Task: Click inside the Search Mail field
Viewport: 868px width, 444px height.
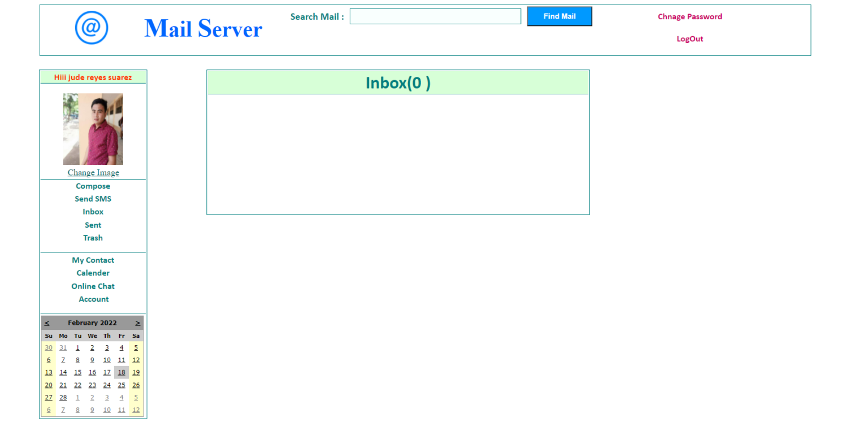Action: click(x=435, y=16)
